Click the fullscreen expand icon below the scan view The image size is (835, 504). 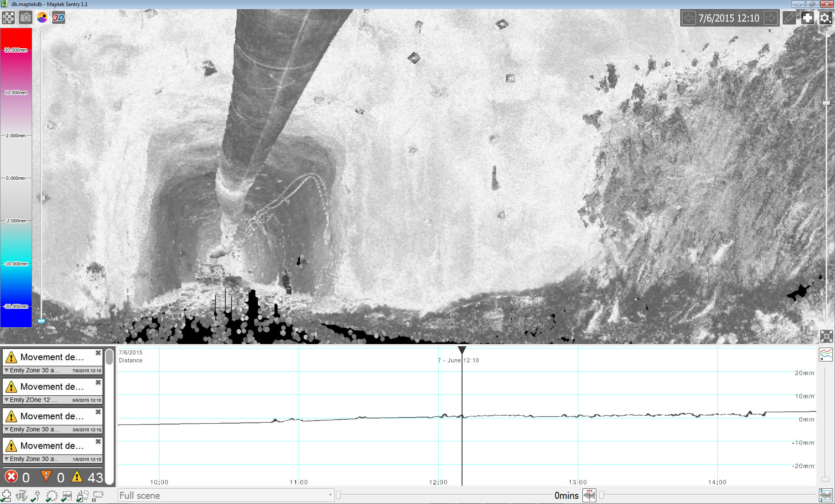click(825, 336)
